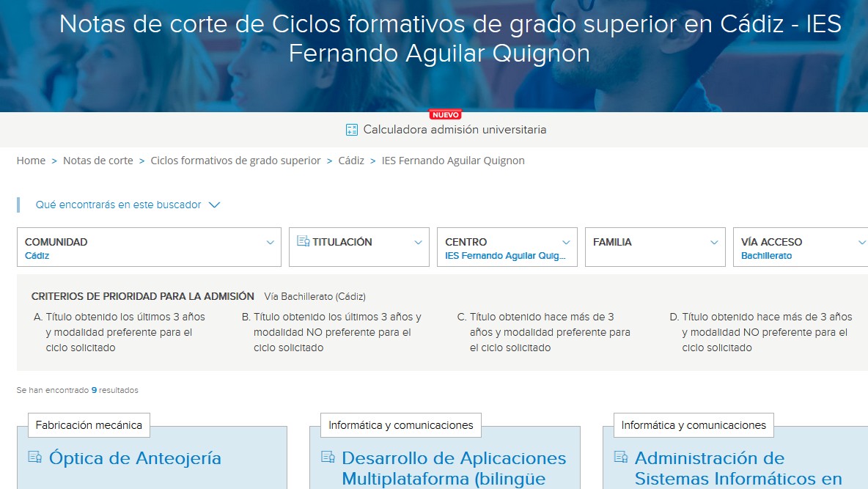Click the icon beside Óptica de Anteojería

(35, 457)
